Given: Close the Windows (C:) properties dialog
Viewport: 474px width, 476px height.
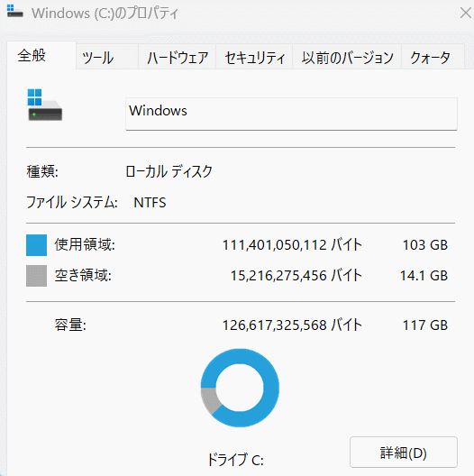Looking at the screenshot, I should click(x=465, y=13).
